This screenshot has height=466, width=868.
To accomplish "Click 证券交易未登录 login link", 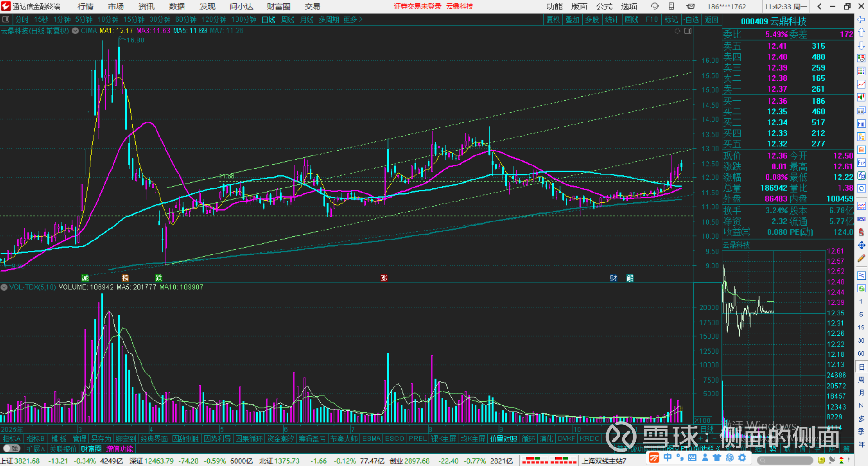I will pyautogui.click(x=417, y=6).
